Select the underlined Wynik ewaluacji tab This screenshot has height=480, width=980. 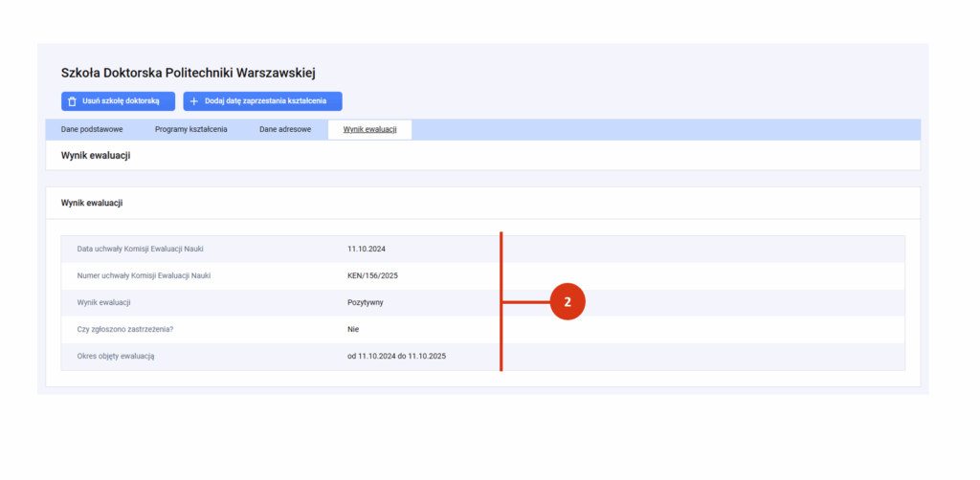pyautogui.click(x=369, y=129)
